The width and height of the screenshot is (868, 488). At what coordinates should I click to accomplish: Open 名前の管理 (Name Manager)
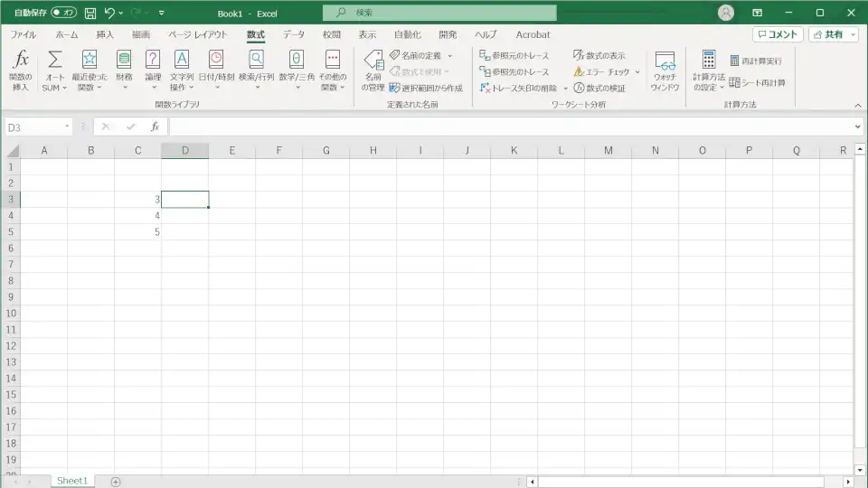[373, 70]
